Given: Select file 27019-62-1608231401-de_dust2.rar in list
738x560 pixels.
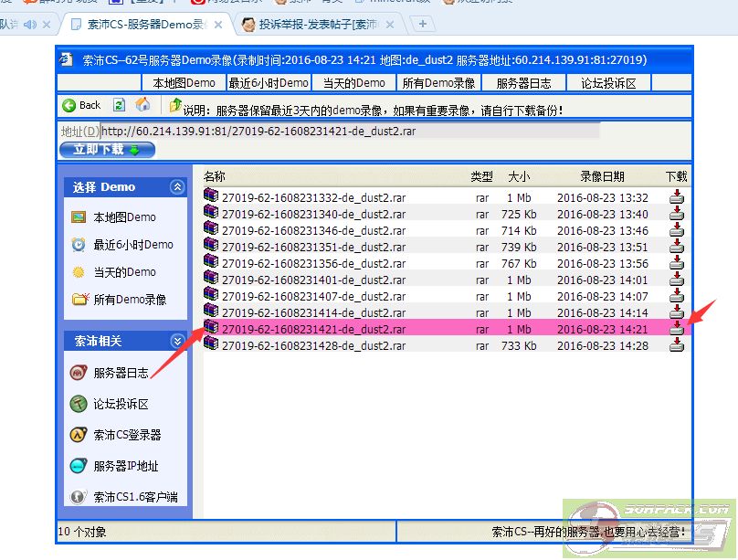Looking at the screenshot, I should (313, 280).
